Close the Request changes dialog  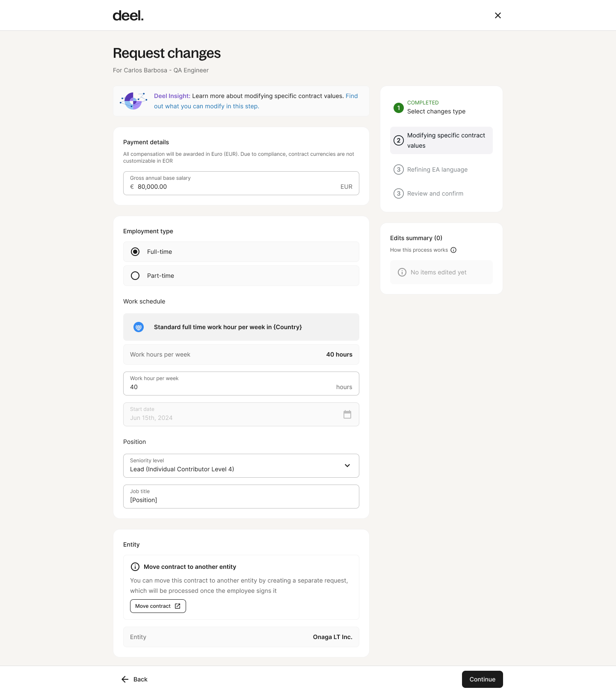click(x=498, y=15)
